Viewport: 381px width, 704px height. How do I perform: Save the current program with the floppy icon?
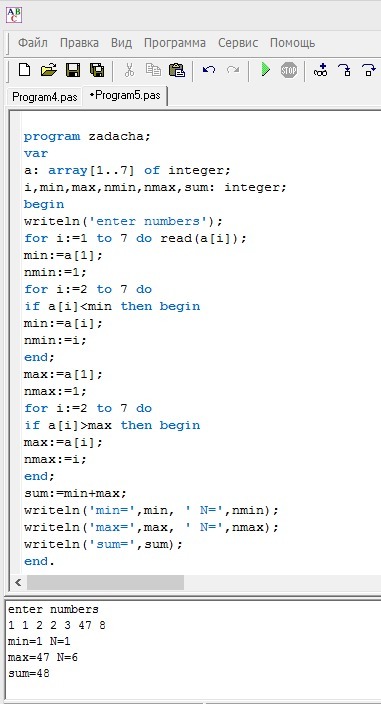pos(73,70)
